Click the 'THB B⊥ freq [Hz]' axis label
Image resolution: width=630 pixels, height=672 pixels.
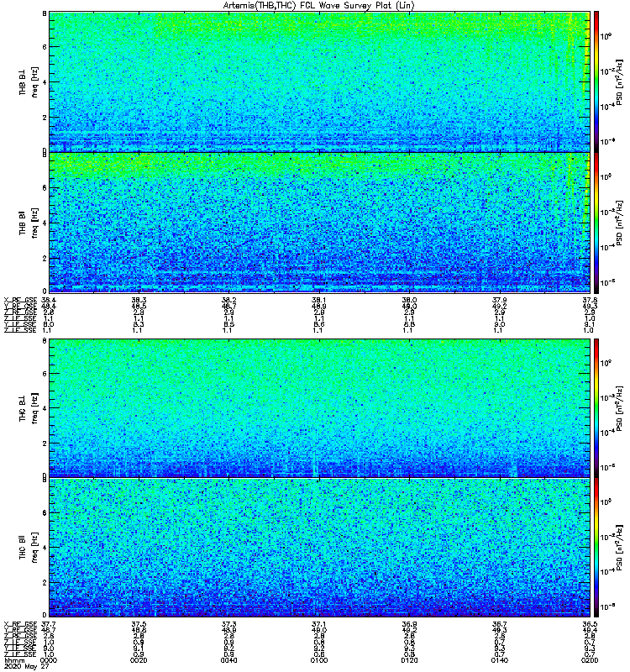pos(29,81)
